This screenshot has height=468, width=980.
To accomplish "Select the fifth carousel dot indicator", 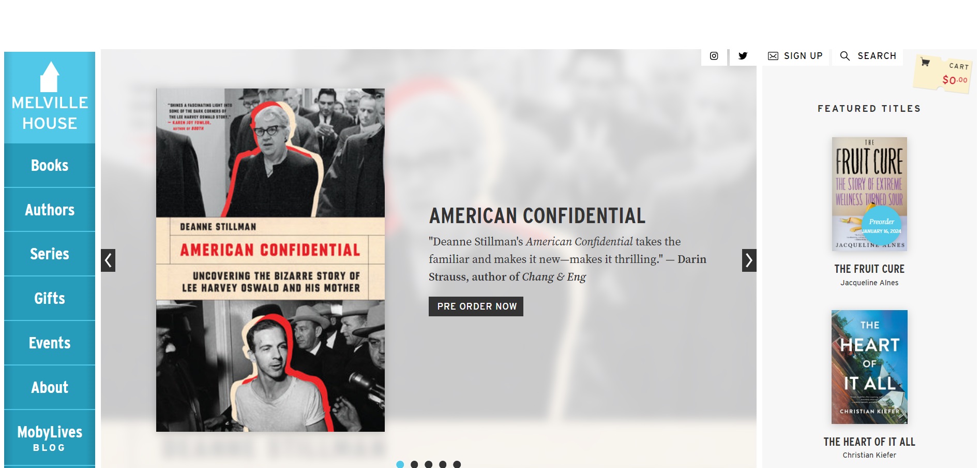I will coord(457,464).
